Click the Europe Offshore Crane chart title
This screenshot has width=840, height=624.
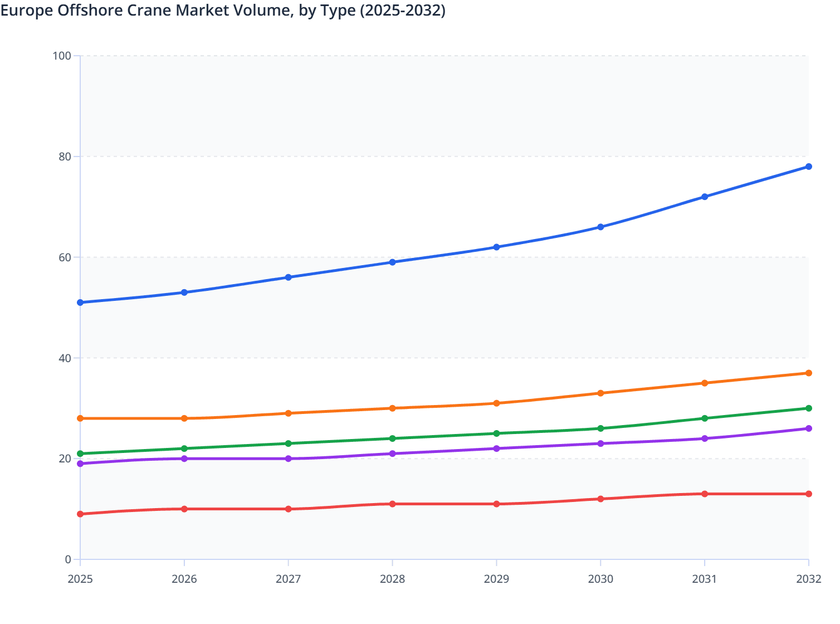point(223,11)
